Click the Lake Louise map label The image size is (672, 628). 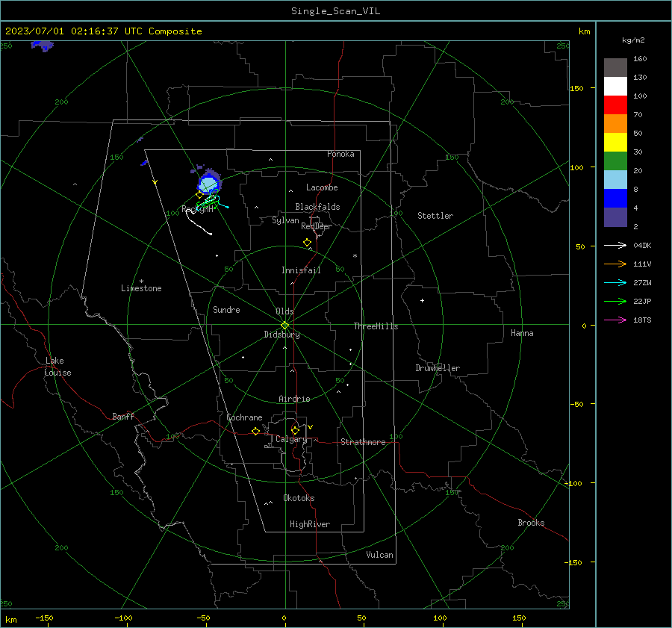point(57,367)
